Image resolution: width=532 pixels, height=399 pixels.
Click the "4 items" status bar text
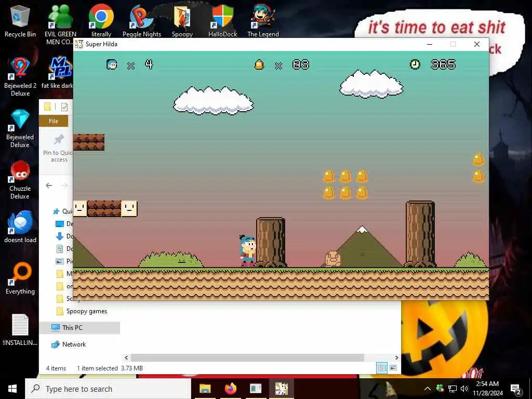tap(56, 368)
